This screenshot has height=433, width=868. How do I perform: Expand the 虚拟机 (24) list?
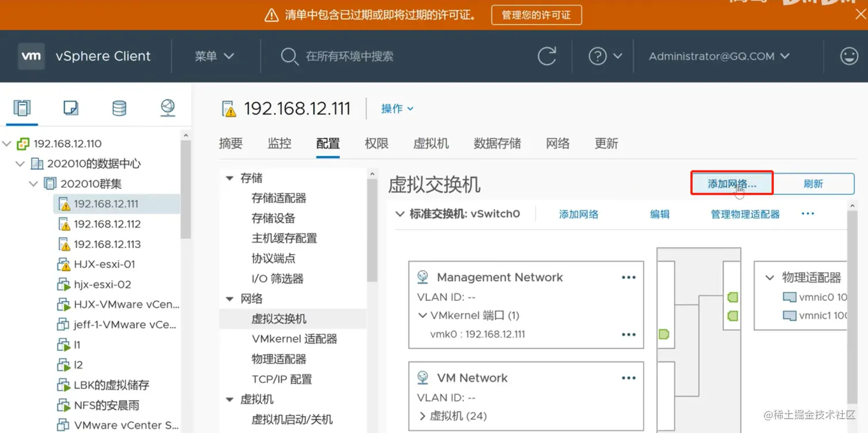423,416
